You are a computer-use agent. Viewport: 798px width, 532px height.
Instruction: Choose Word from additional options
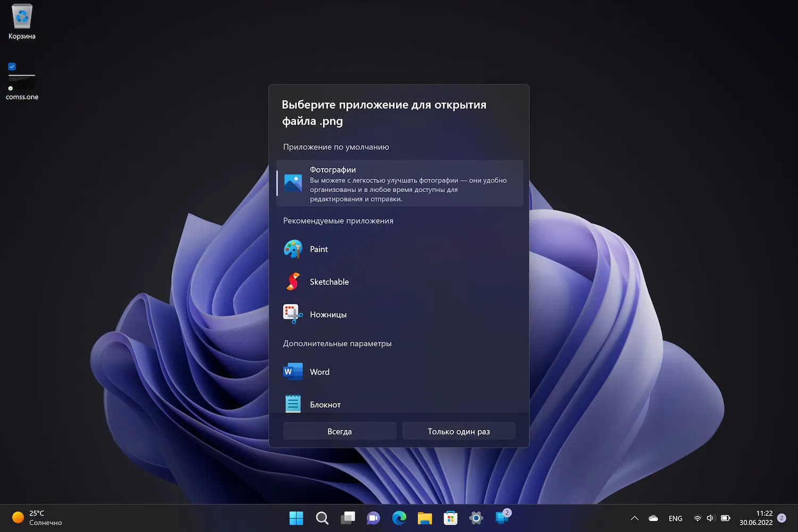click(400, 372)
